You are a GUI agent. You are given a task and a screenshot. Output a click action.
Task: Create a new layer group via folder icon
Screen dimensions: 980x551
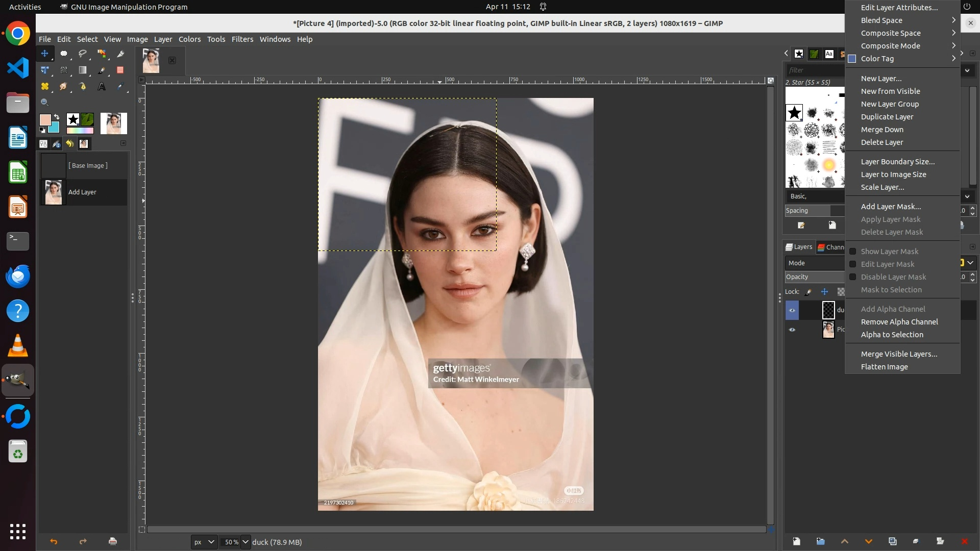(820, 541)
